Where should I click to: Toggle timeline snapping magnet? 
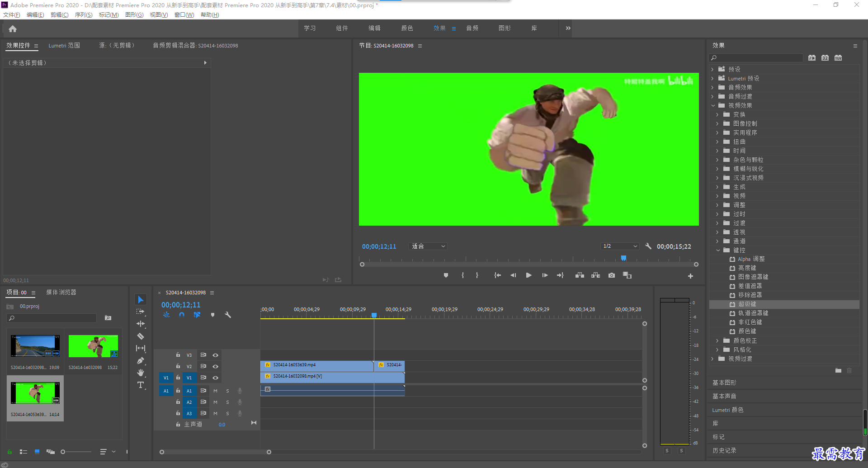(182, 315)
